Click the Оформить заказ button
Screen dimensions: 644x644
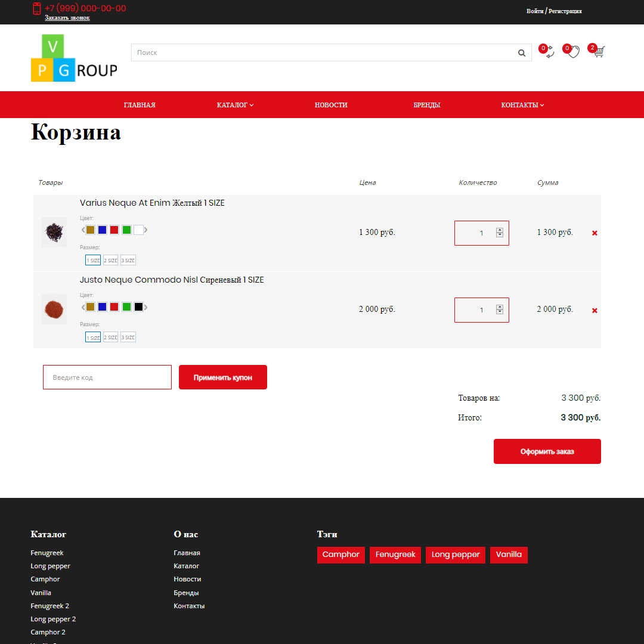(547, 451)
